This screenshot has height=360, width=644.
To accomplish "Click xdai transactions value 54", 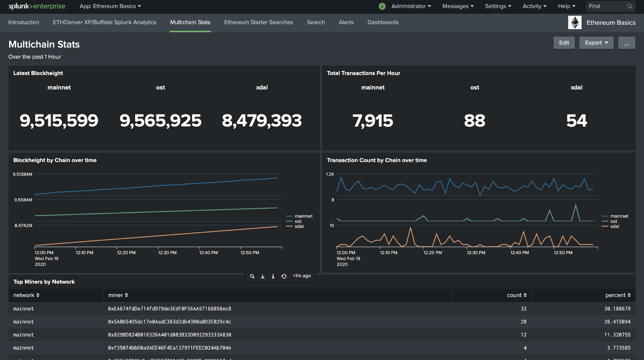I will (577, 121).
